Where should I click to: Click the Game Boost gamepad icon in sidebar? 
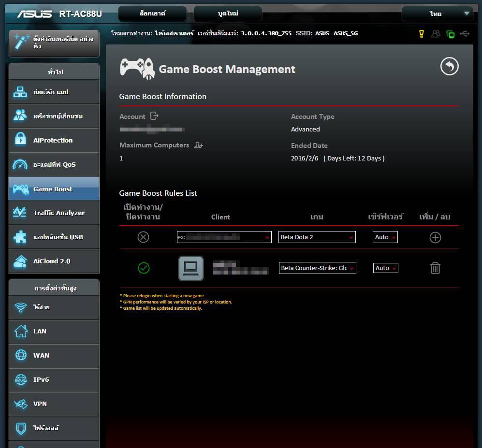tap(21, 188)
